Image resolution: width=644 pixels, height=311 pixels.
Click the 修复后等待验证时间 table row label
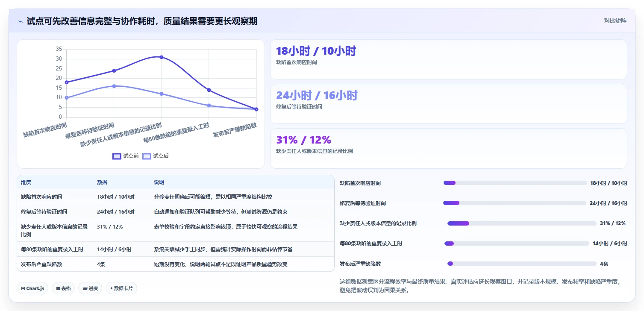tap(44, 212)
